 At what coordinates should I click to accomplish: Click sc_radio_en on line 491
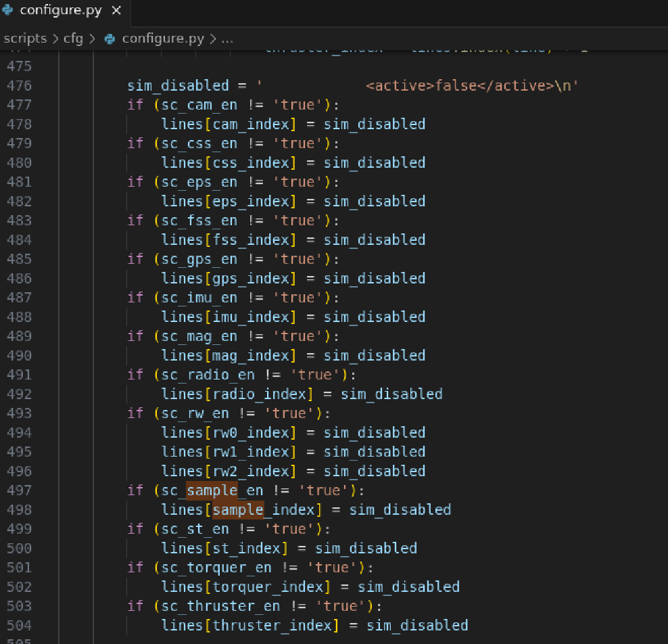tap(208, 375)
